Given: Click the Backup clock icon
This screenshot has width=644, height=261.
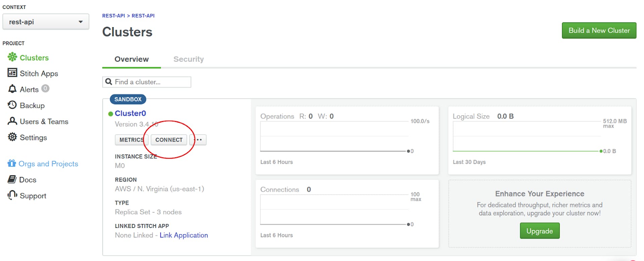Looking at the screenshot, I should click(12, 105).
